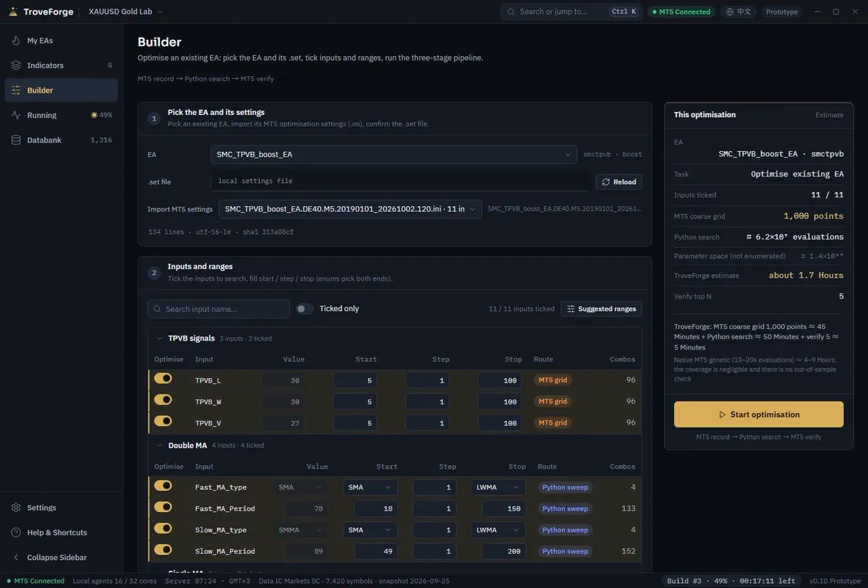The height and width of the screenshot is (588, 868).
Task: Collapse the Double MA group
Action: 160,446
